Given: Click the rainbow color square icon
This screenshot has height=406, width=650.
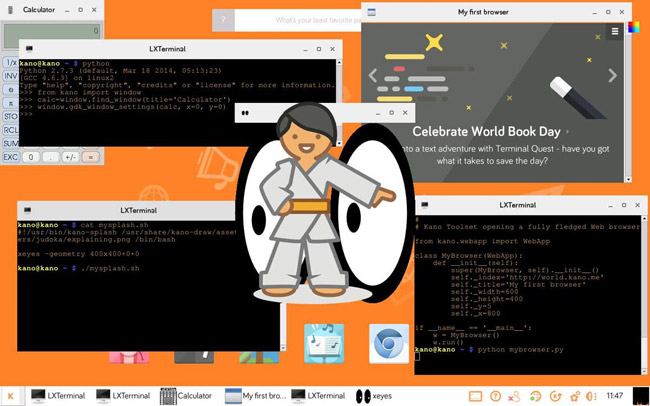Looking at the screenshot, I should point(633,27).
